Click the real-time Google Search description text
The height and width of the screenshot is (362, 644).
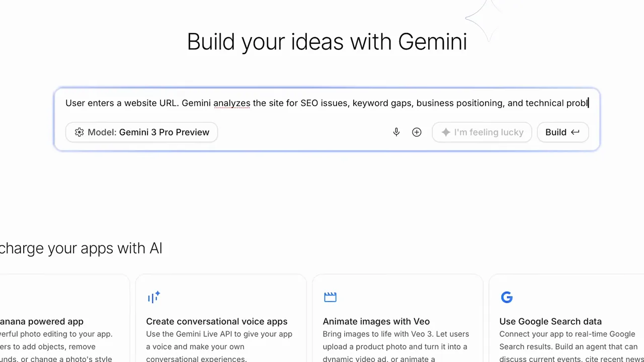point(572,346)
